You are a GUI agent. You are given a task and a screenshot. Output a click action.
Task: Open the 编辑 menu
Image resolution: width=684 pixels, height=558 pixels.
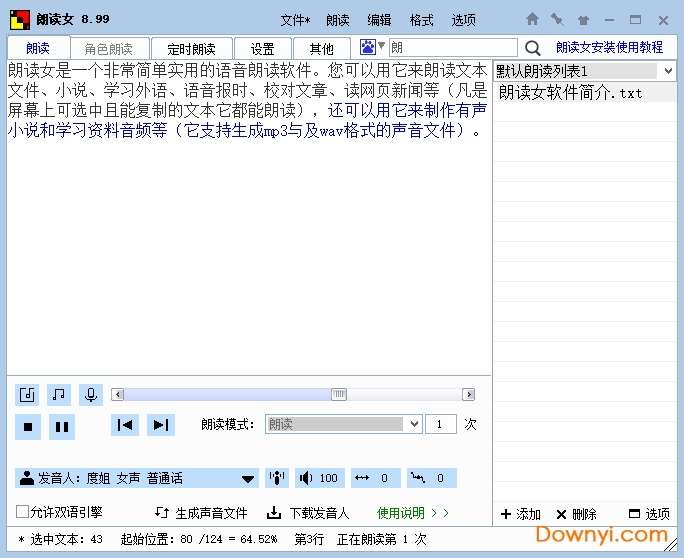(379, 20)
